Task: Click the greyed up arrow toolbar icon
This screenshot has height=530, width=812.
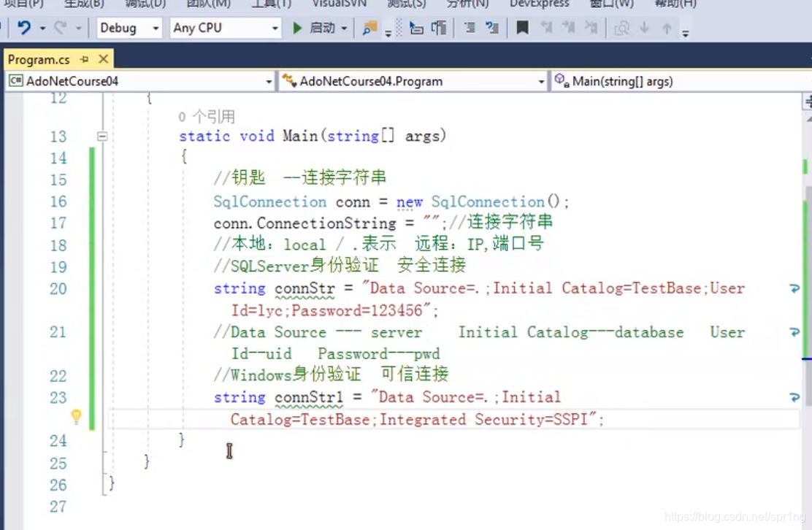Action: 667,28
